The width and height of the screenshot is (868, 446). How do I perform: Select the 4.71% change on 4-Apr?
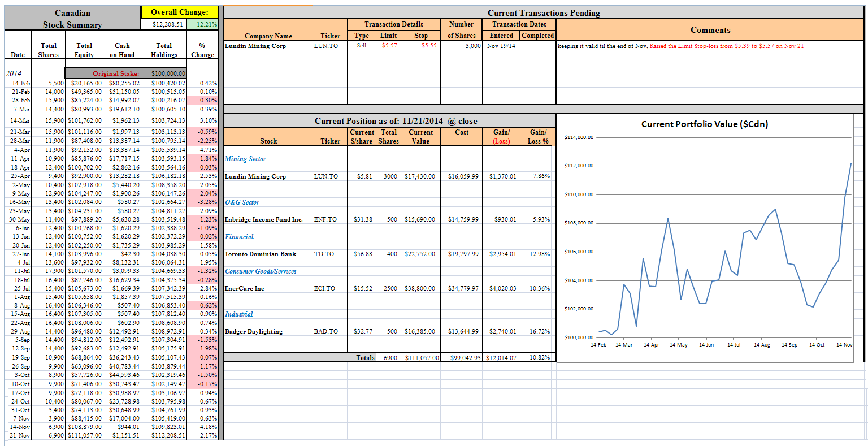click(x=208, y=150)
